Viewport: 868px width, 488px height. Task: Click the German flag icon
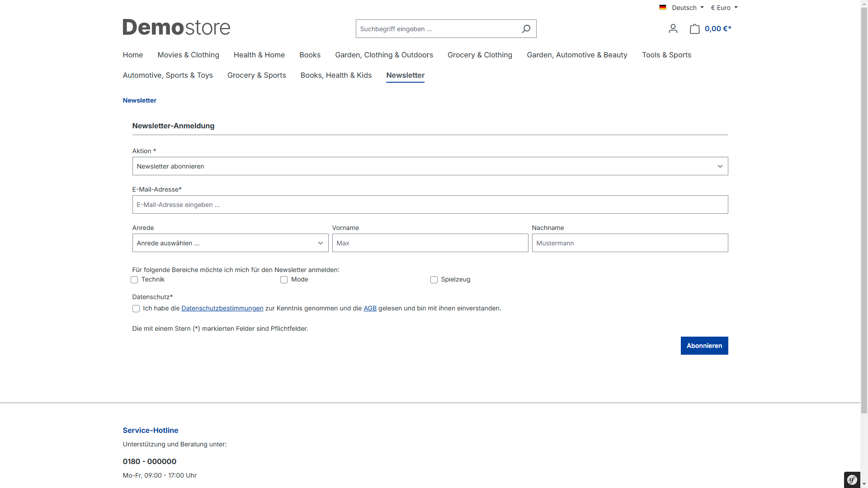click(x=663, y=7)
